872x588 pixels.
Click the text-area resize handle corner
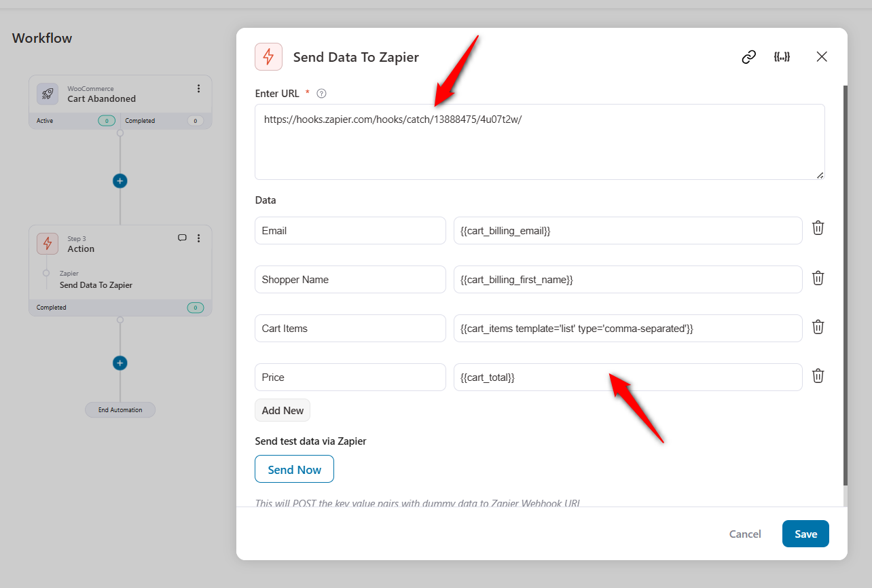820,175
